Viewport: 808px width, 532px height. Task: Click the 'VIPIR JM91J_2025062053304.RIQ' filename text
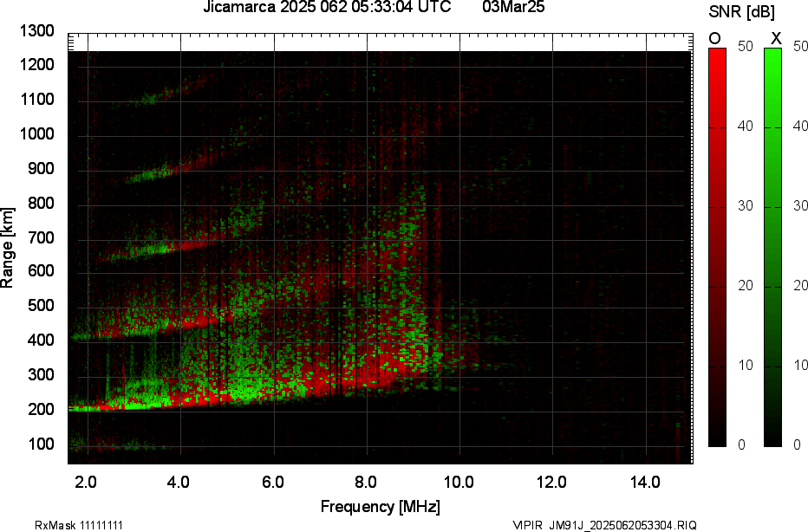click(605, 525)
